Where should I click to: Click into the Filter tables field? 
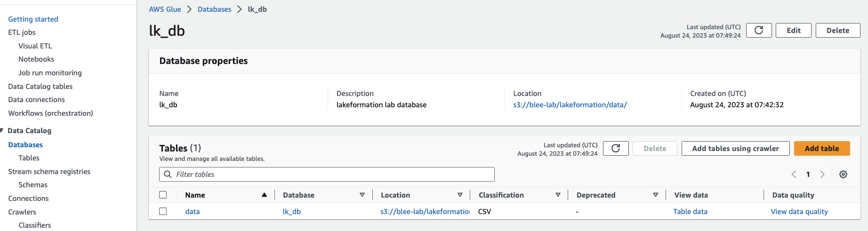point(330,175)
